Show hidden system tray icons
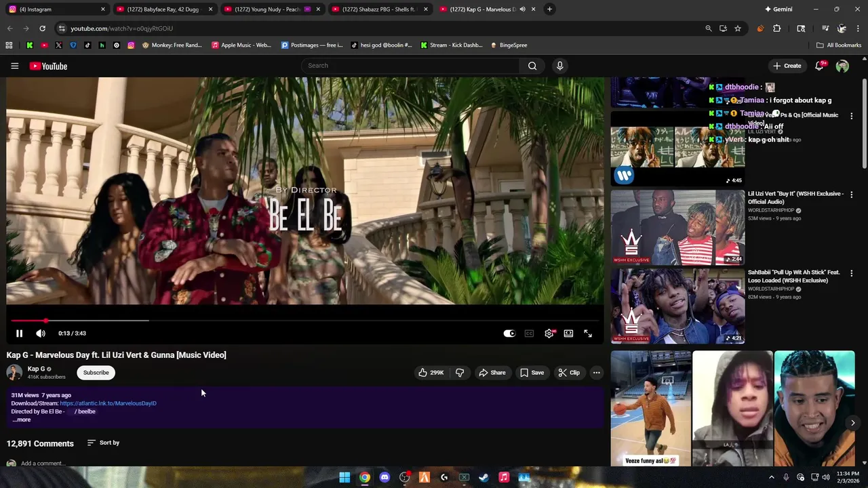 click(x=771, y=477)
